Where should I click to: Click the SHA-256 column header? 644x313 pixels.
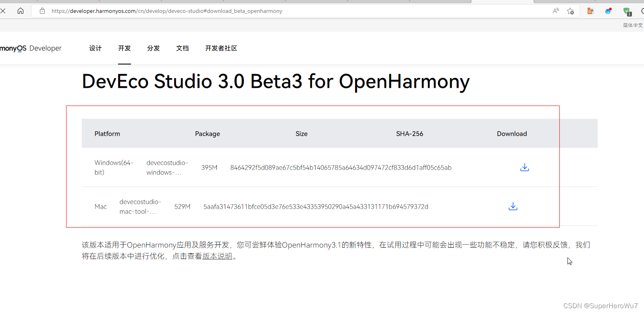click(x=409, y=133)
